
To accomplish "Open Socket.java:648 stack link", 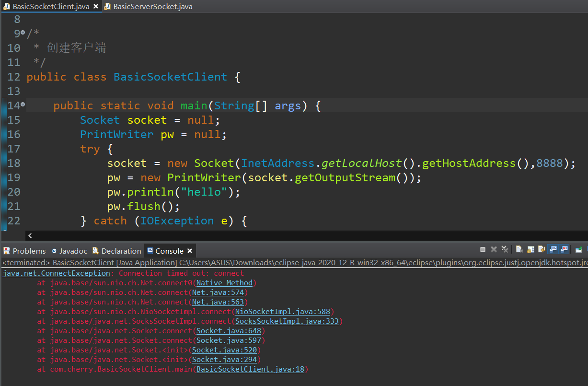I will coord(229,331).
